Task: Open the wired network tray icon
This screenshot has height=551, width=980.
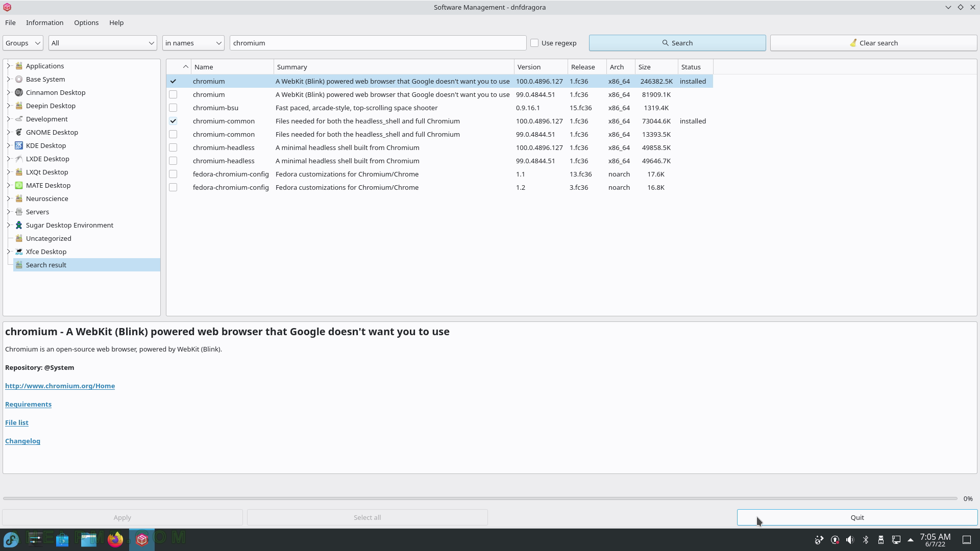Action: [896, 540]
